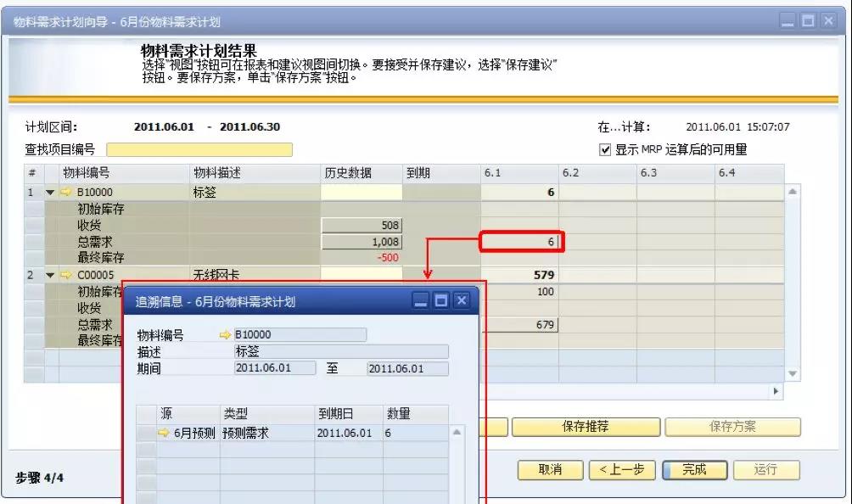Click the yellow link arrow beside B10000 in grid
Image resolution: width=852 pixels, height=504 pixels.
pyautogui.click(x=66, y=193)
